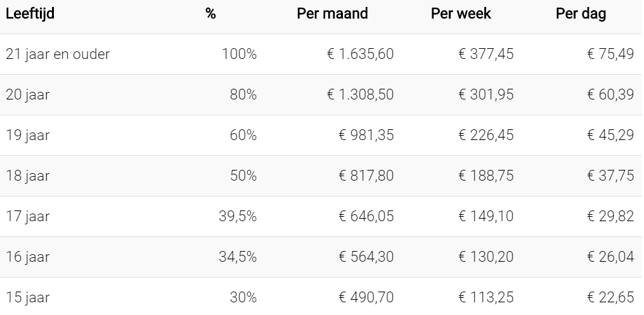Select the 39,5% percentage cell
The width and height of the screenshot is (644, 315).
coord(238,217)
